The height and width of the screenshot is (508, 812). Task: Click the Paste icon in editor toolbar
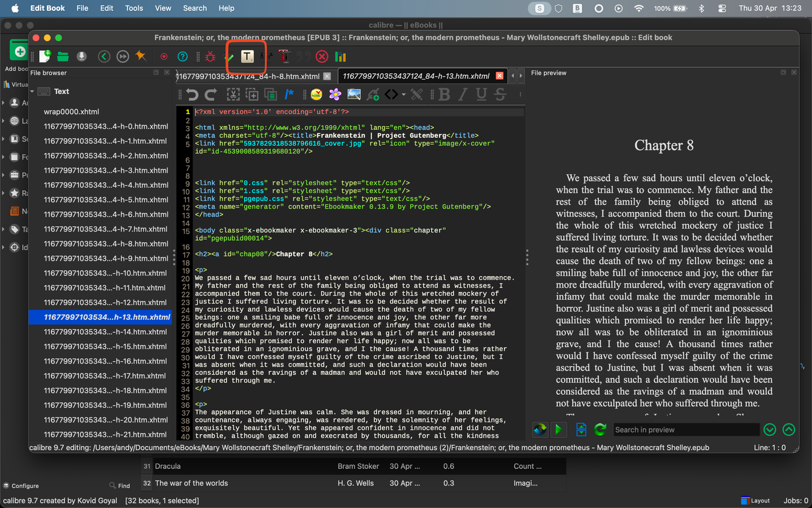pos(270,94)
